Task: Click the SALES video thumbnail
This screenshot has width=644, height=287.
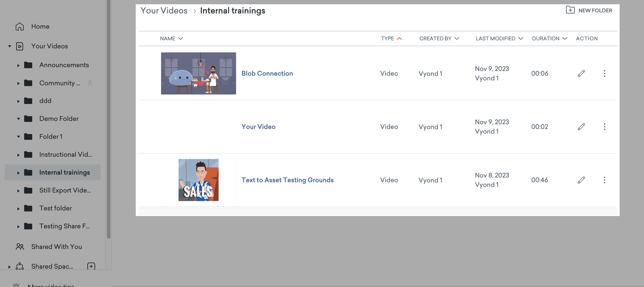Action: tap(198, 180)
